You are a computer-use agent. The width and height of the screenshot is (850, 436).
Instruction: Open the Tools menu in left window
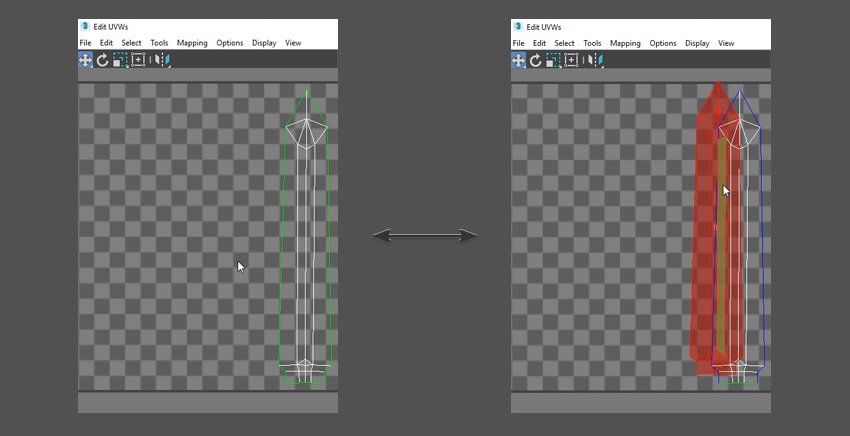[x=159, y=43]
